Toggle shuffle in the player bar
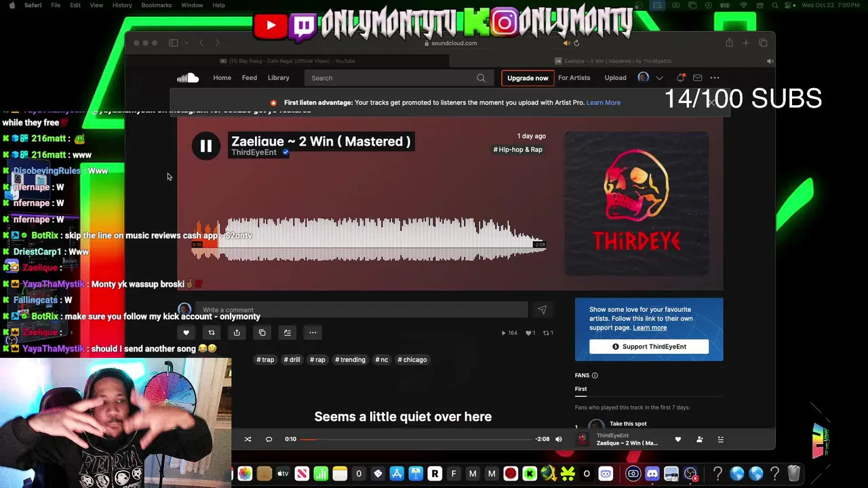 [x=248, y=439]
